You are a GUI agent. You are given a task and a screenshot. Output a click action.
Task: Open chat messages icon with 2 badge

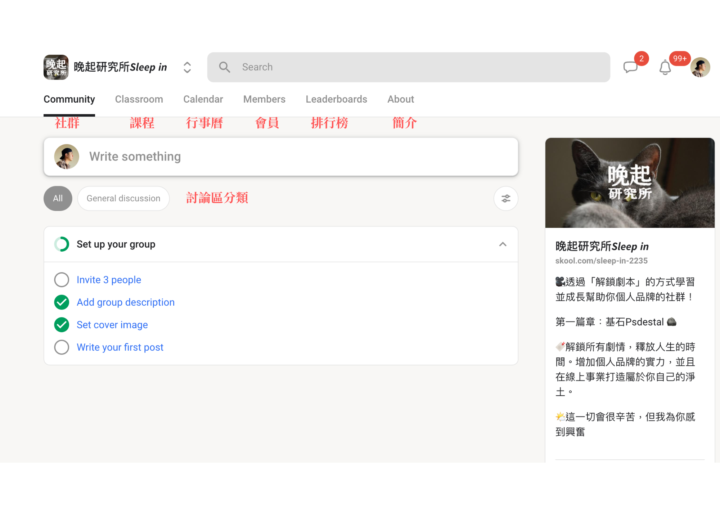pos(630,68)
